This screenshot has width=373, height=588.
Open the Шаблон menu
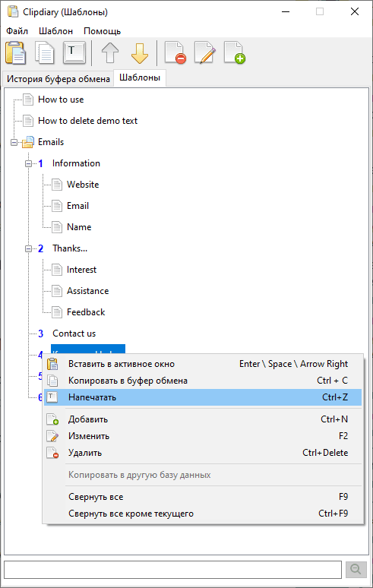(x=56, y=30)
